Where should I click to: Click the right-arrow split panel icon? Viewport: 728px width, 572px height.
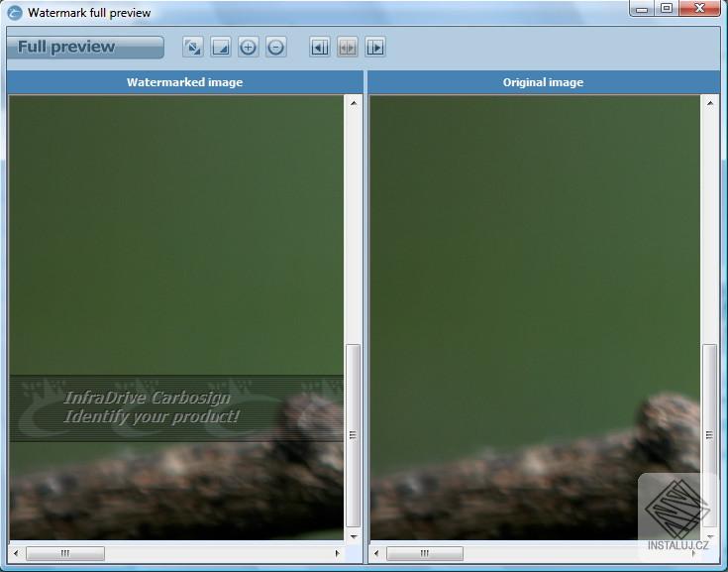[x=375, y=47]
